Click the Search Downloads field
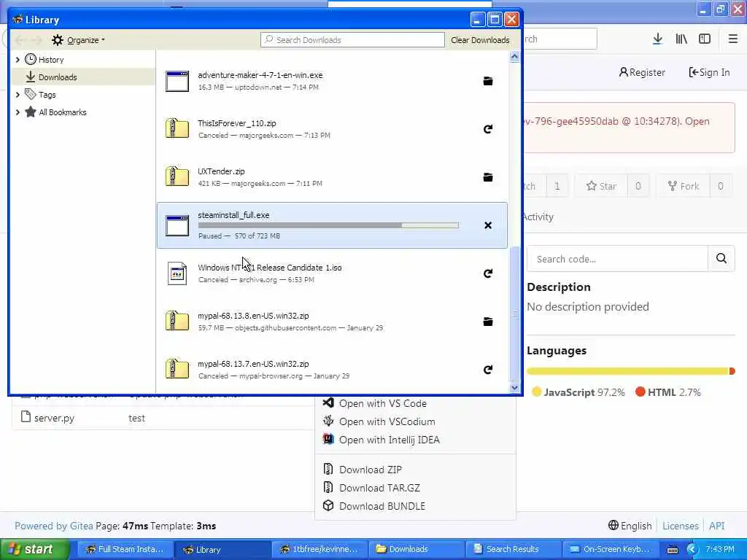 (x=352, y=40)
